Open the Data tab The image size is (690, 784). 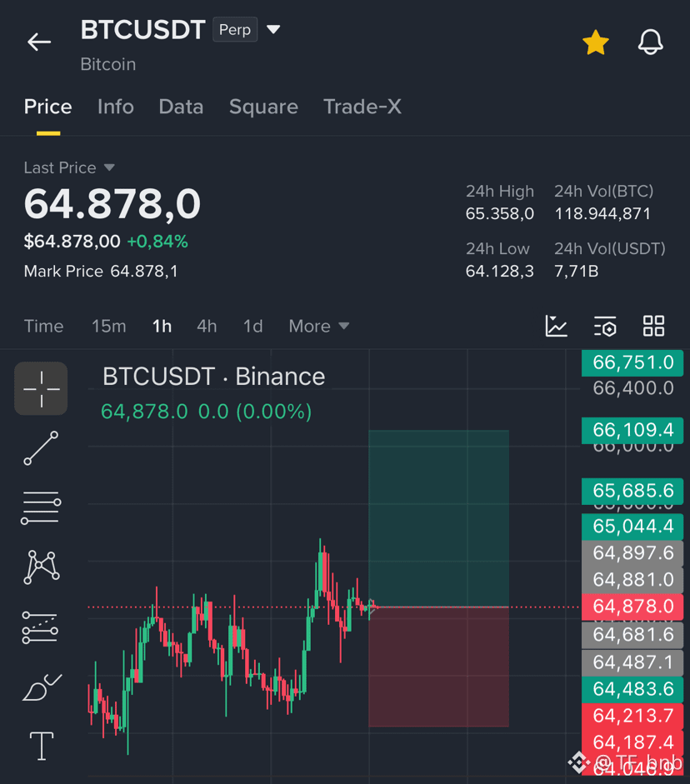[181, 107]
